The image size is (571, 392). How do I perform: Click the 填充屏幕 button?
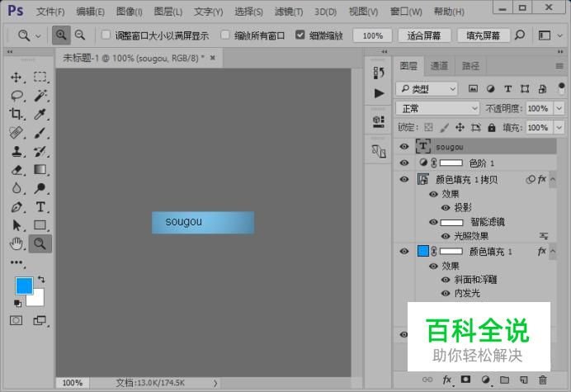tap(483, 35)
